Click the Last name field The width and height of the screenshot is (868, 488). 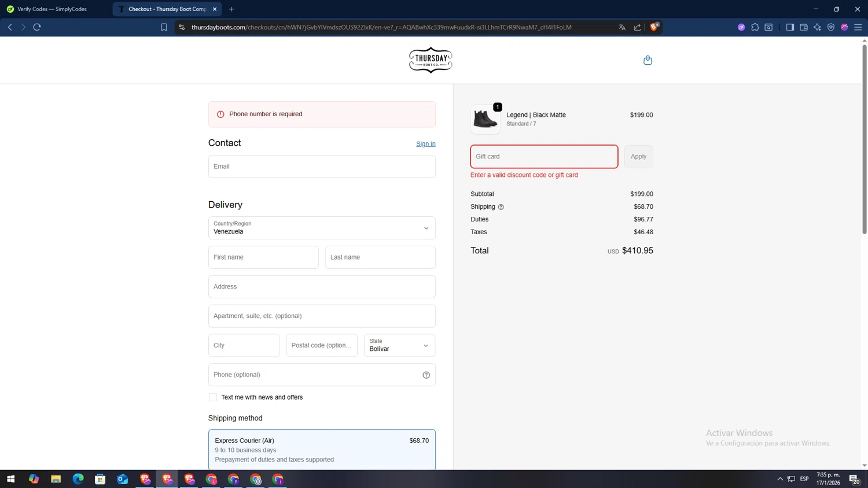380,257
